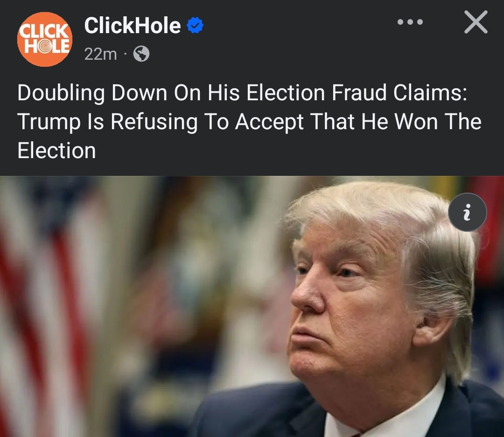
Task: Click the lone word "Election" on last line
Action: [x=56, y=150]
